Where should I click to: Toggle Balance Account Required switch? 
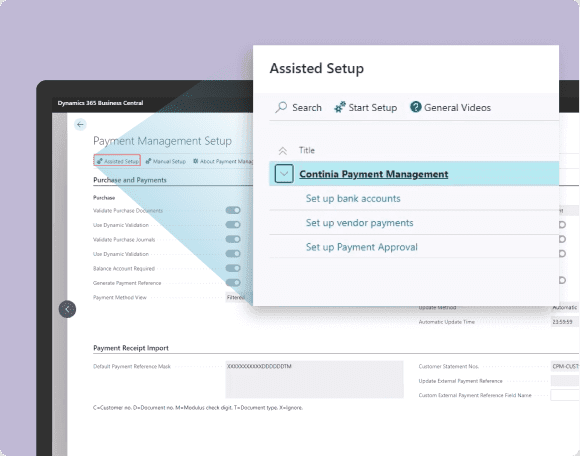(x=233, y=268)
